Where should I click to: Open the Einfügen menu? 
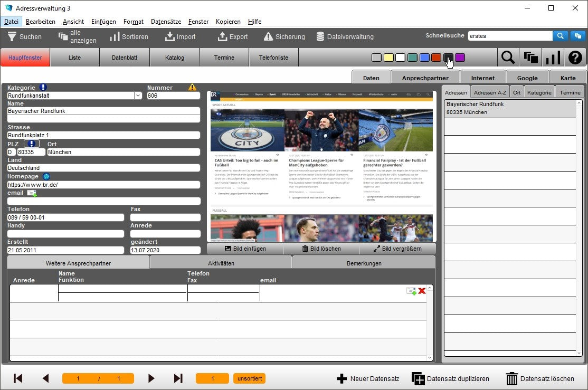pyautogui.click(x=103, y=22)
